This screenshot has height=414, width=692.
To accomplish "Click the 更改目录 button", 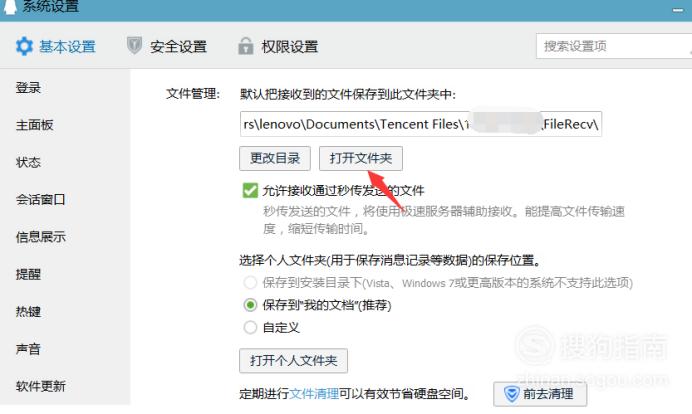I will tap(275, 158).
